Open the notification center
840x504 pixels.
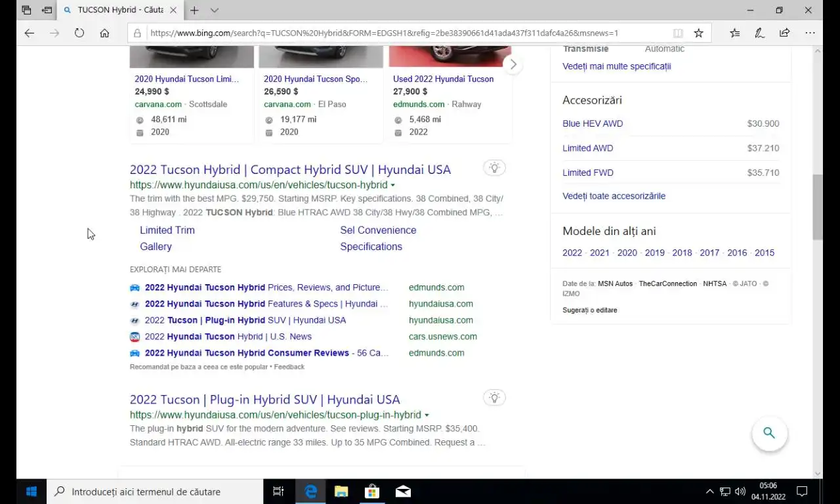click(x=802, y=492)
